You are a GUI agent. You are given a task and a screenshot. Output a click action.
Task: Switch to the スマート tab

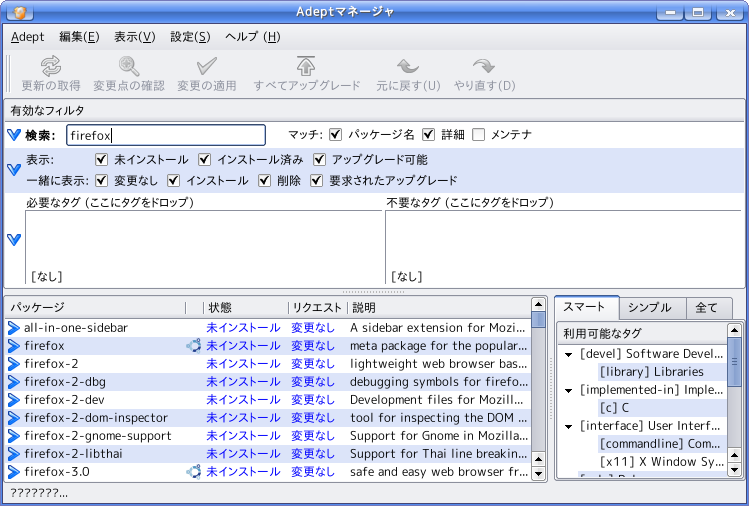587,307
